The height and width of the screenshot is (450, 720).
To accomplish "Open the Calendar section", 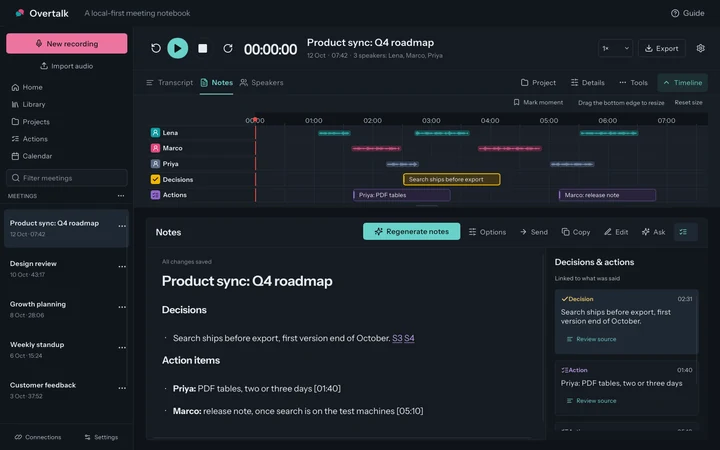I will pyautogui.click(x=31, y=156).
